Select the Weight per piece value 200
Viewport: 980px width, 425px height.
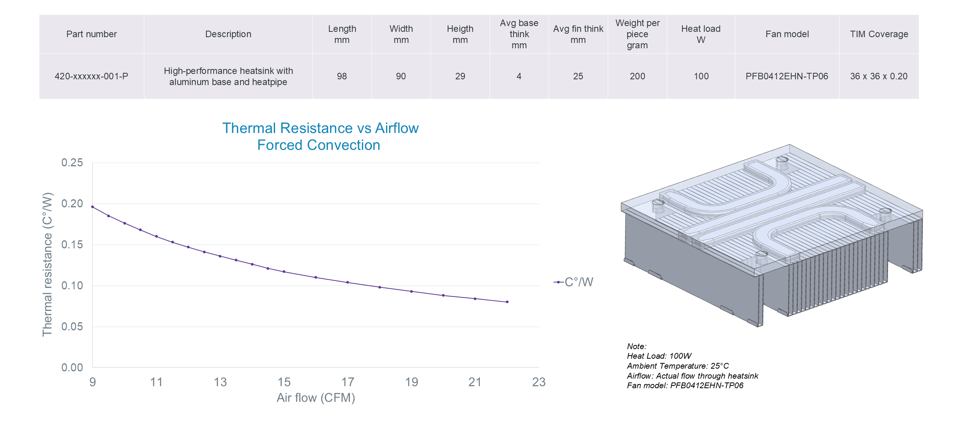point(637,76)
